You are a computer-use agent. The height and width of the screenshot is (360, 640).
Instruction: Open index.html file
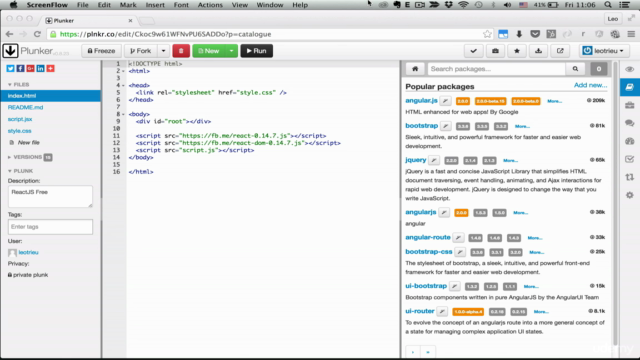point(50,96)
